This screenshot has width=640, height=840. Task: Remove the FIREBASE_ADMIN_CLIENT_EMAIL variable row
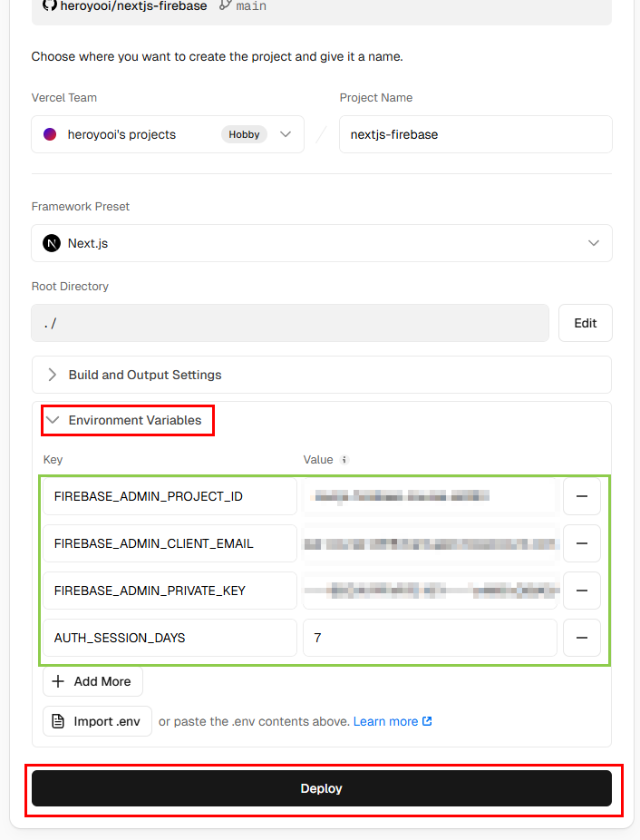click(582, 543)
